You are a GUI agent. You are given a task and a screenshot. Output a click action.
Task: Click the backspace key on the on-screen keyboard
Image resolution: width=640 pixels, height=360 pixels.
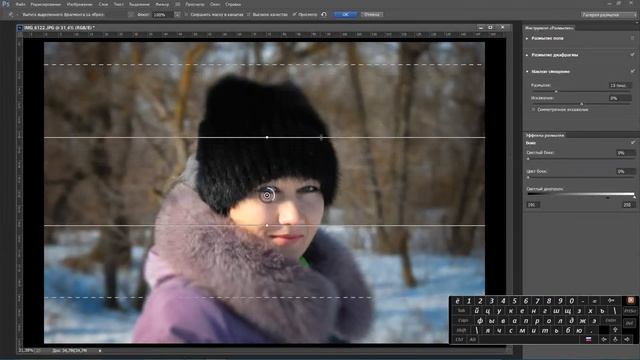pyautogui.click(x=611, y=301)
